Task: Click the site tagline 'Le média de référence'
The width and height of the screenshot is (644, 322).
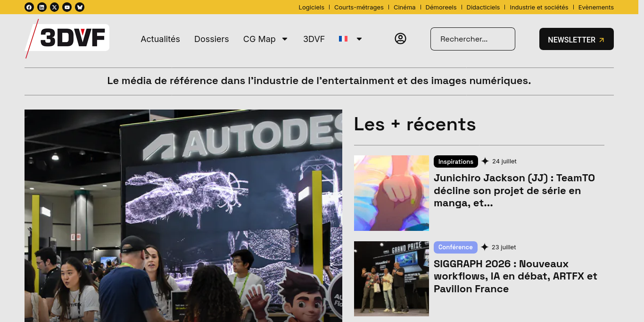Action: [x=319, y=81]
